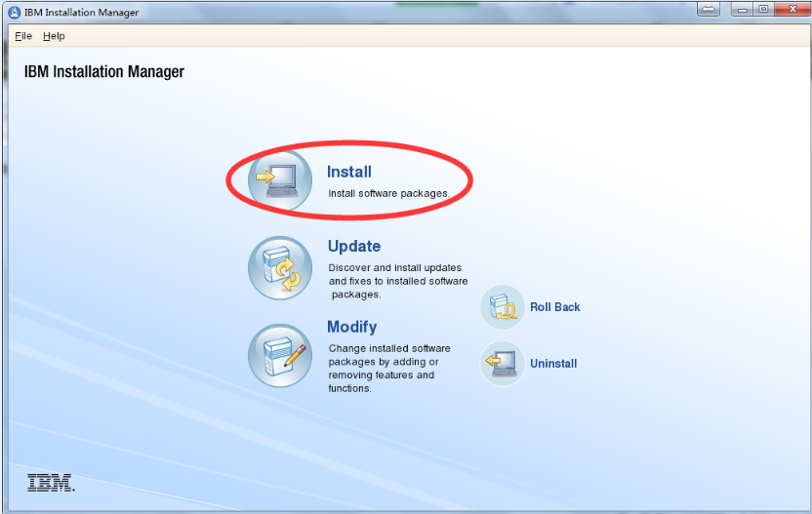The image size is (812, 514).
Task: Click the 'Discover and install updates' description
Action: point(398,281)
